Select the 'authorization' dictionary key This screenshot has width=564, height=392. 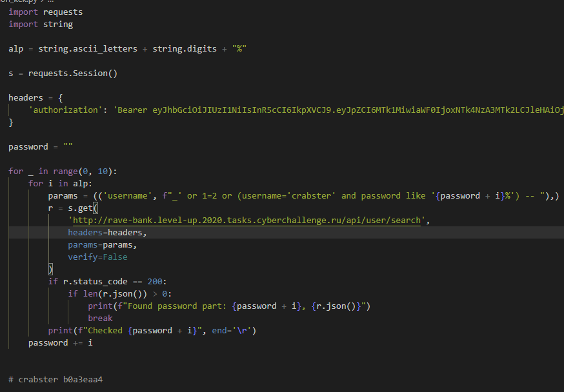pyautogui.click(x=65, y=110)
